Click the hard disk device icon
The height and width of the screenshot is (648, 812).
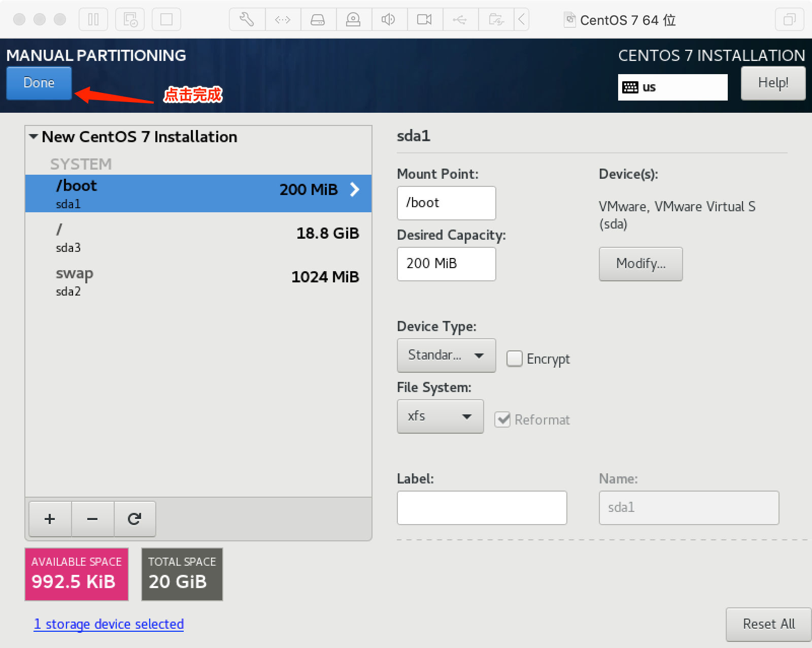click(318, 20)
